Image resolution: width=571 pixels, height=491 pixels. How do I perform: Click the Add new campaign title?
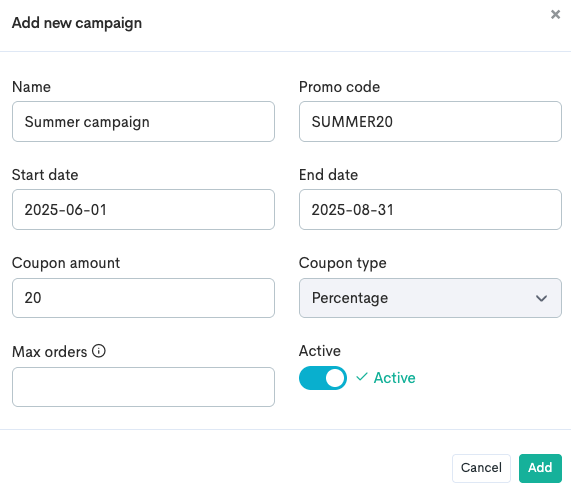(x=77, y=23)
